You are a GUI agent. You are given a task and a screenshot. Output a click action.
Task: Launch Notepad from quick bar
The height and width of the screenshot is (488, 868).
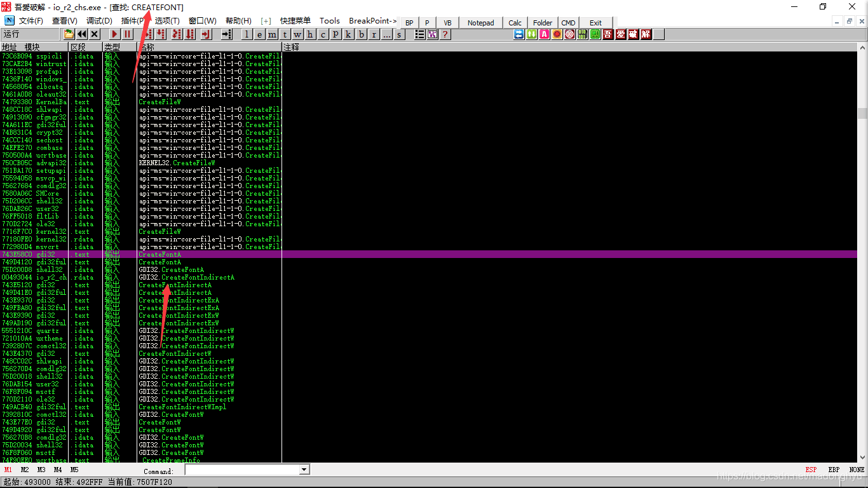click(481, 23)
